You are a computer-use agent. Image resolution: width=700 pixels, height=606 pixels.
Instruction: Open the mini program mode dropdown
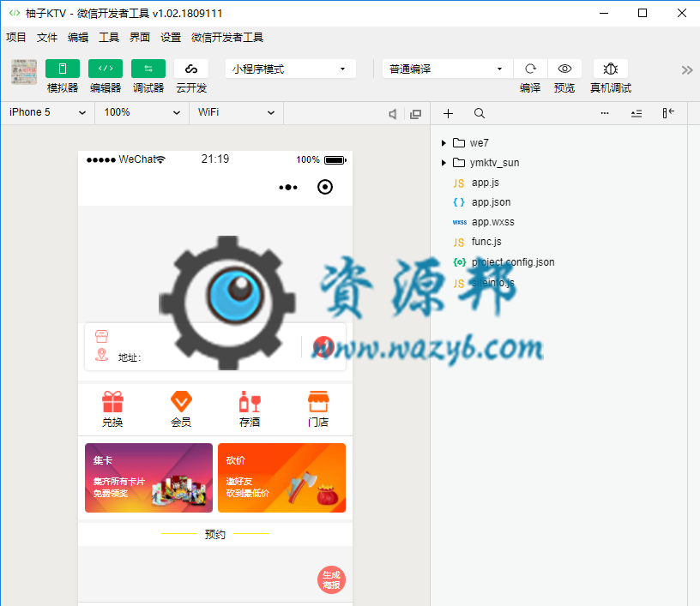coord(290,69)
